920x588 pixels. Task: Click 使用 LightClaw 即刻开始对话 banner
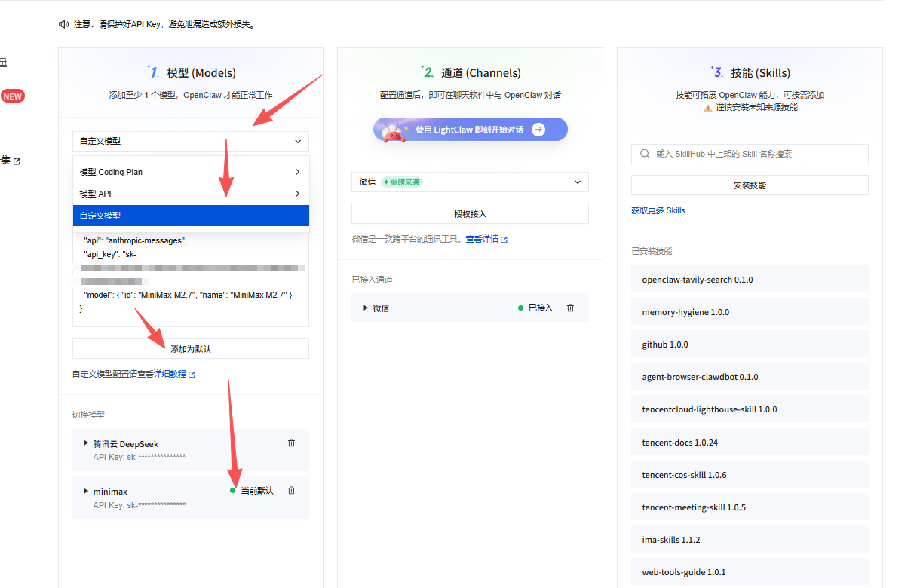point(470,130)
